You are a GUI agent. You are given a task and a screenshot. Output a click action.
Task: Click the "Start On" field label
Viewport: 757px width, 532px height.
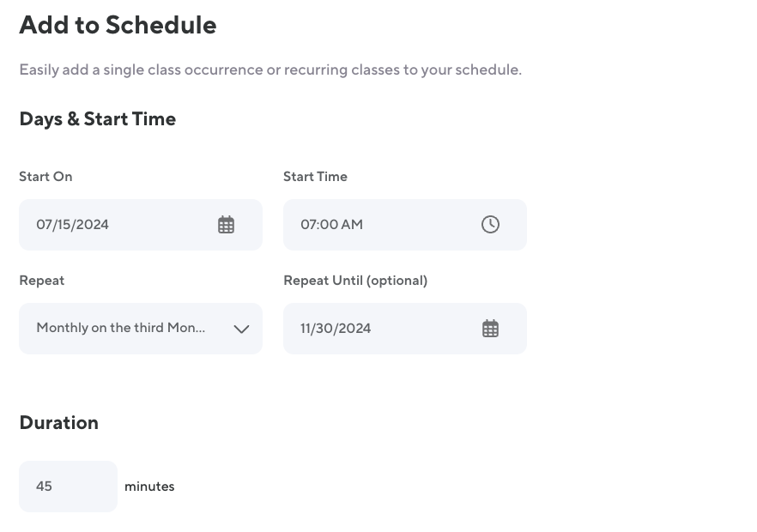45,177
